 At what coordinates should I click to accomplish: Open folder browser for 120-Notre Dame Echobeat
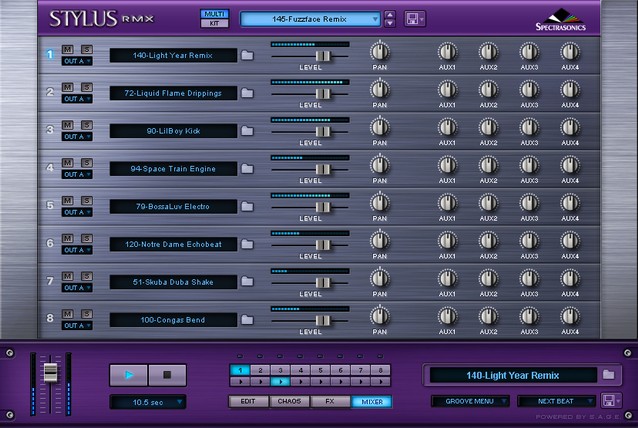pos(247,244)
